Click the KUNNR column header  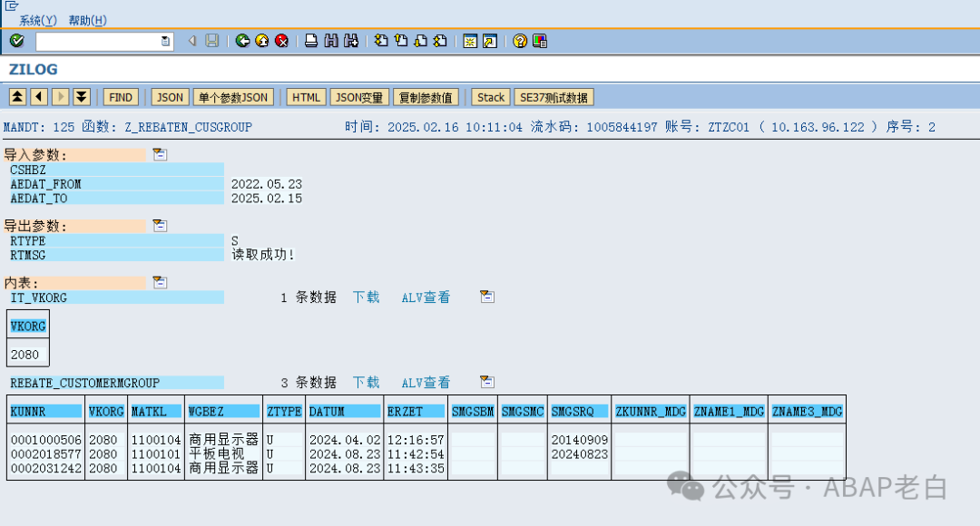[45, 411]
